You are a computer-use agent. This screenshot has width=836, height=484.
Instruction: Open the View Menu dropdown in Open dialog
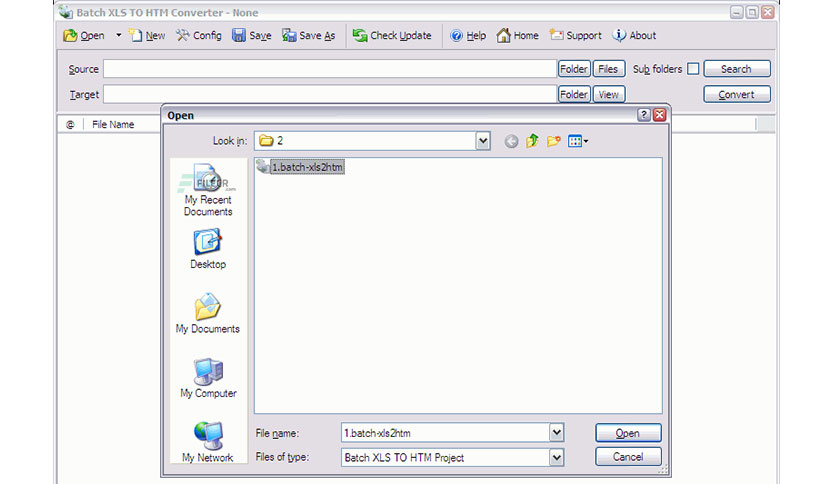[x=578, y=141]
